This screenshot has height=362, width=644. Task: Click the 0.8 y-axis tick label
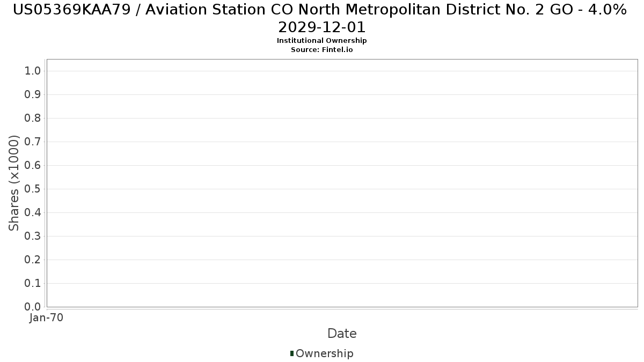33,119
